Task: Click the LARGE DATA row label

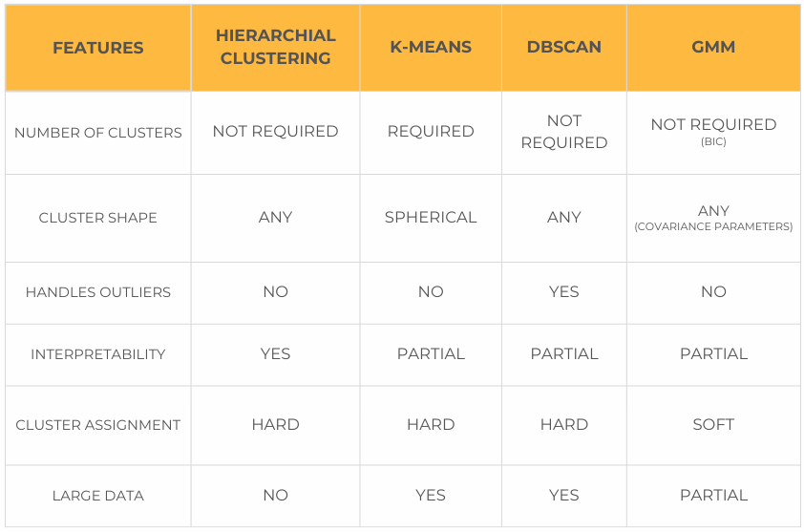Action: (x=98, y=496)
